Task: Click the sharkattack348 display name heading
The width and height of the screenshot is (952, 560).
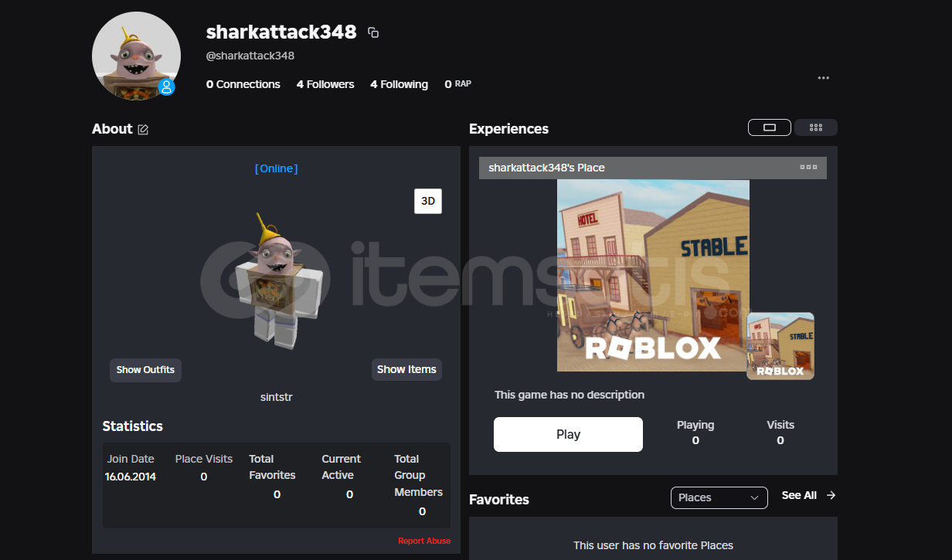Action: tap(281, 32)
